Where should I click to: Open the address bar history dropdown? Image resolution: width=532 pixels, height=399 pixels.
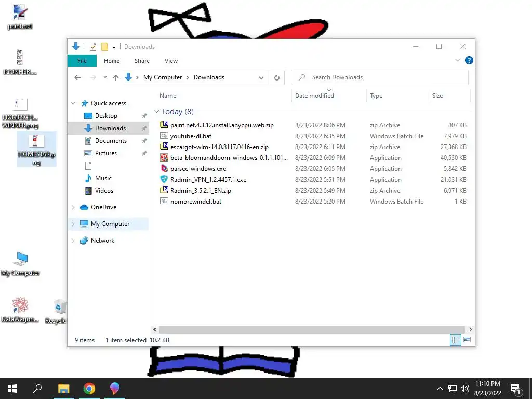pyautogui.click(x=261, y=78)
